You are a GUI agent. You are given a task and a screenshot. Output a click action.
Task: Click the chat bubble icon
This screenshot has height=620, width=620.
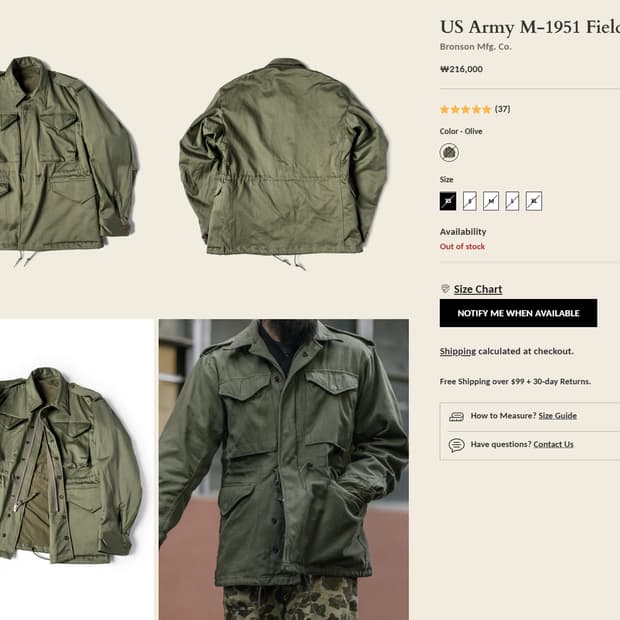[x=456, y=445]
